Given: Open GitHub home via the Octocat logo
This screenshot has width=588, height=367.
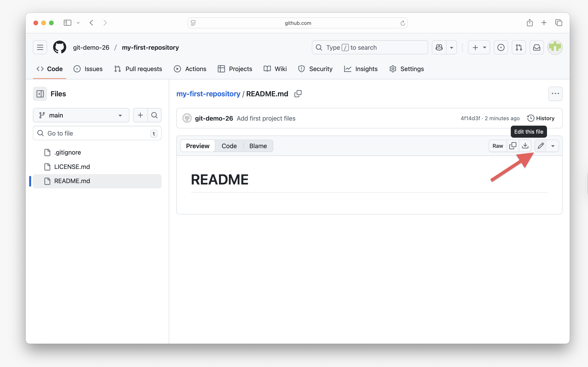Looking at the screenshot, I should point(59,47).
